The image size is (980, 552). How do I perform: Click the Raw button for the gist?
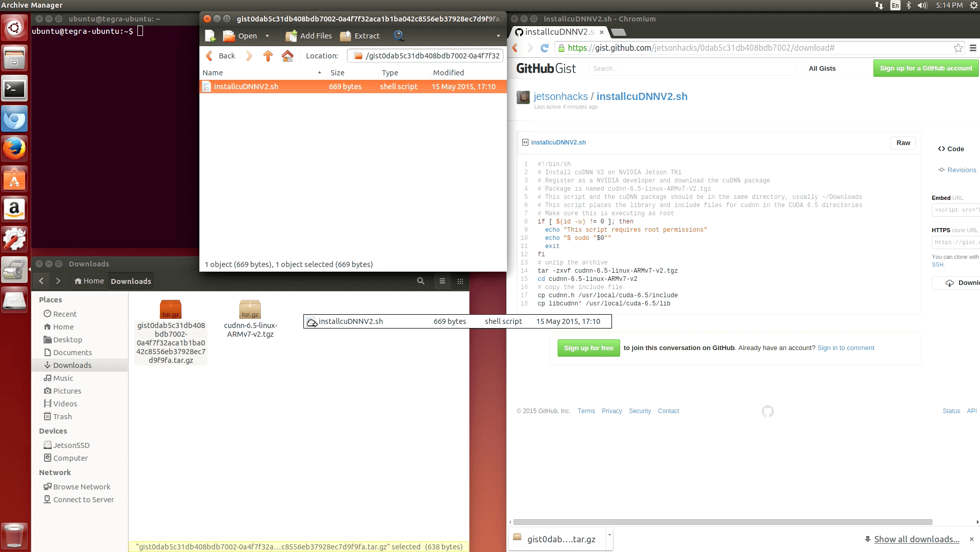903,143
